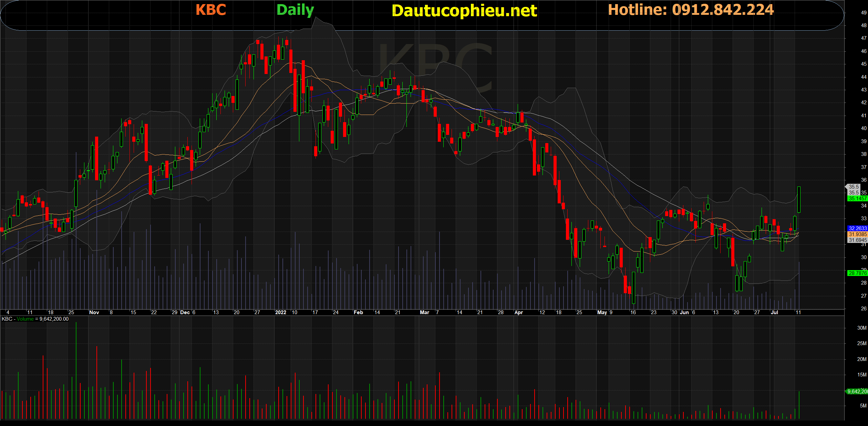Click the tallest green volume bar
This screenshot has height=426, width=868.
(x=76, y=370)
